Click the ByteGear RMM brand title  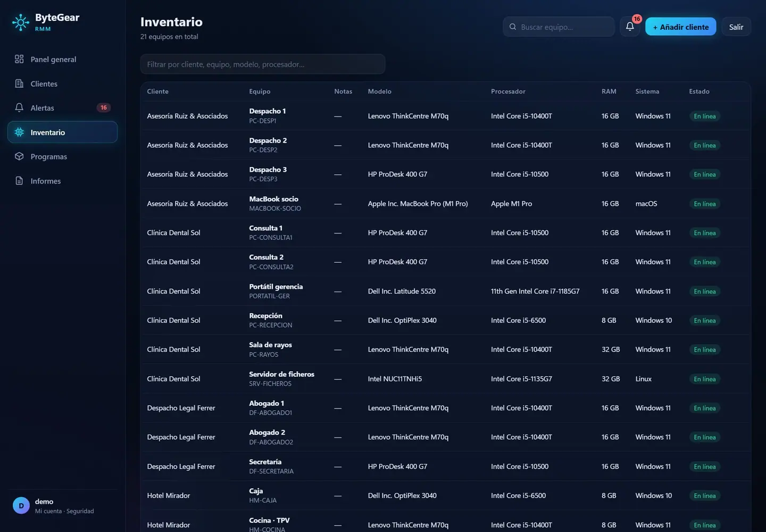(57, 22)
